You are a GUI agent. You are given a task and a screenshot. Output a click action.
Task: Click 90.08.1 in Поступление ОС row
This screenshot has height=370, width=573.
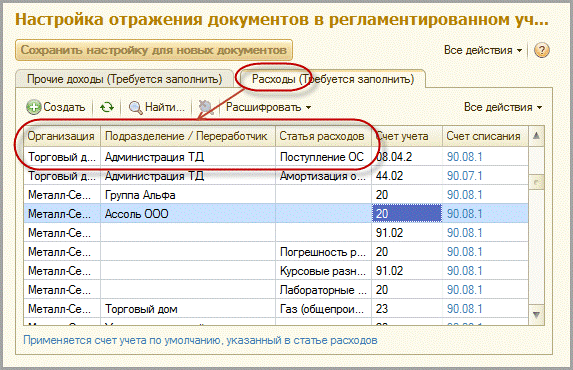tap(485, 157)
